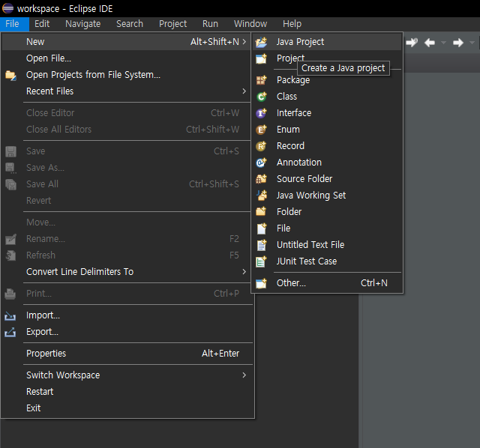This screenshot has width=480, height=448.
Task: Select Enum from New submenu
Action: click(x=327, y=130)
